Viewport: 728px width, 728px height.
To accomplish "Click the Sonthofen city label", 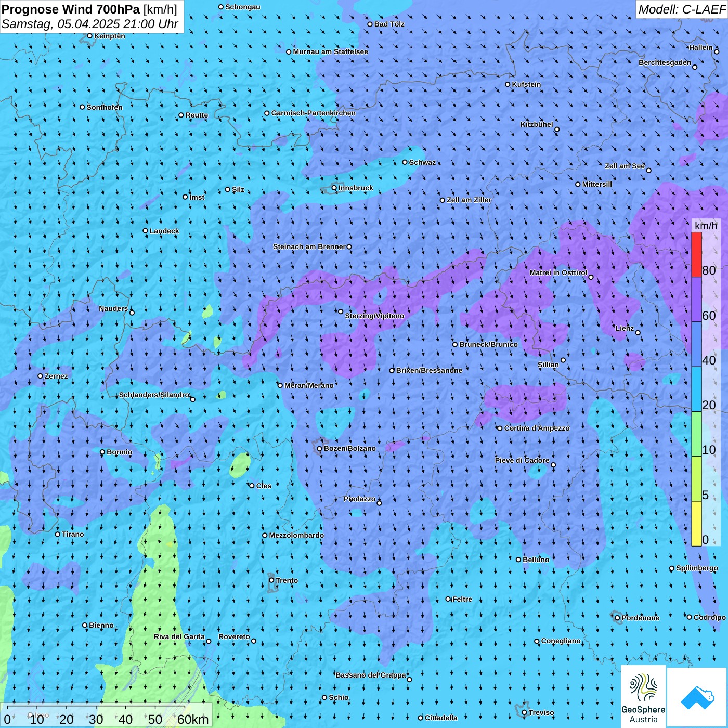I will point(105,107).
